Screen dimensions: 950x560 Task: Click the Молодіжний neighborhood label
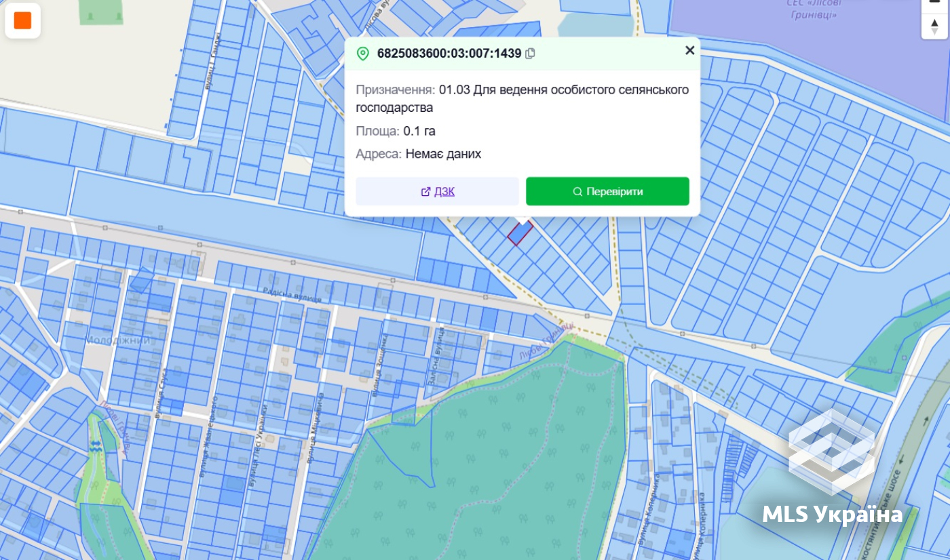coord(117,340)
